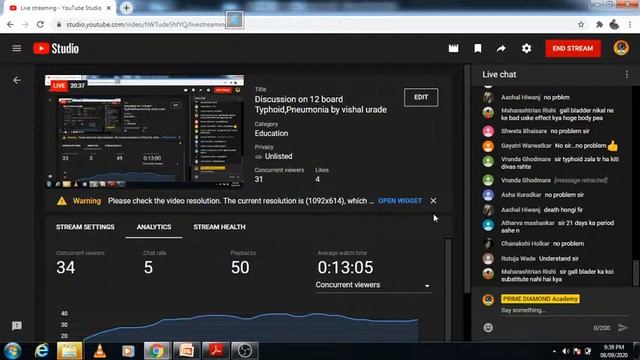This screenshot has height=360, width=640.
Task: Click the Chrome icon on taskbar
Action: (x=156, y=351)
